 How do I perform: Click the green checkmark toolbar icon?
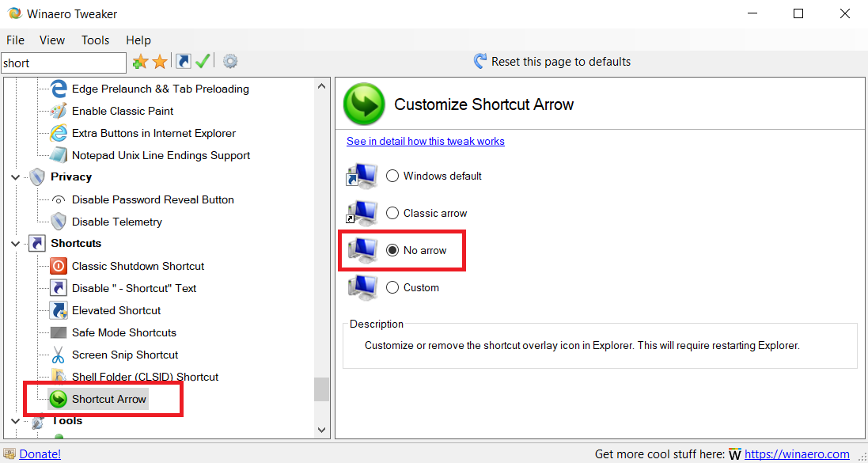(202, 62)
